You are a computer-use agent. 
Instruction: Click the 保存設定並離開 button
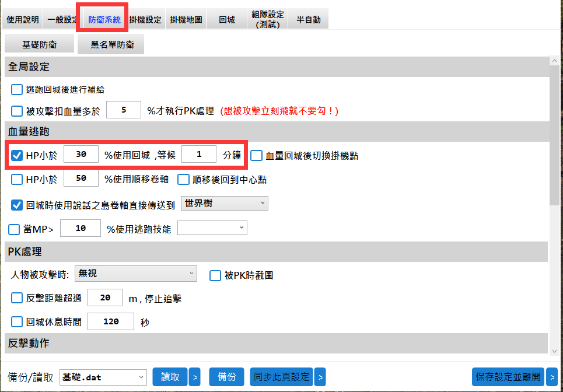508,377
